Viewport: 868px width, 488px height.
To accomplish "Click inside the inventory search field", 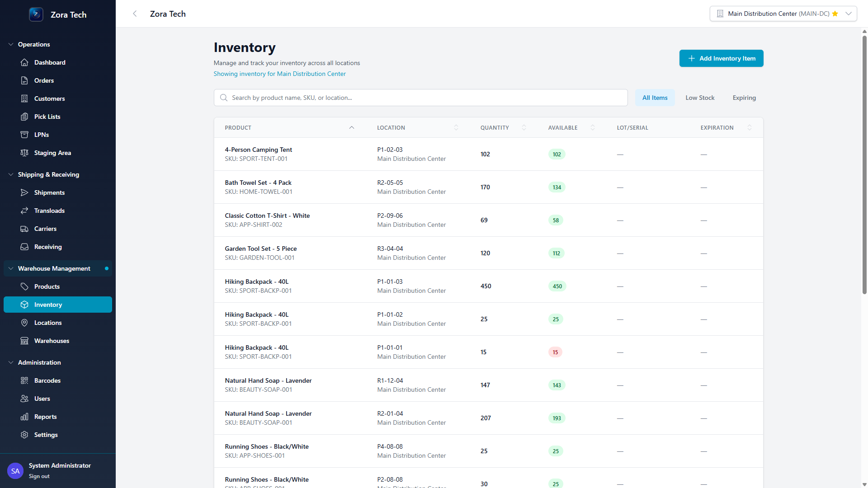I will tap(420, 98).
